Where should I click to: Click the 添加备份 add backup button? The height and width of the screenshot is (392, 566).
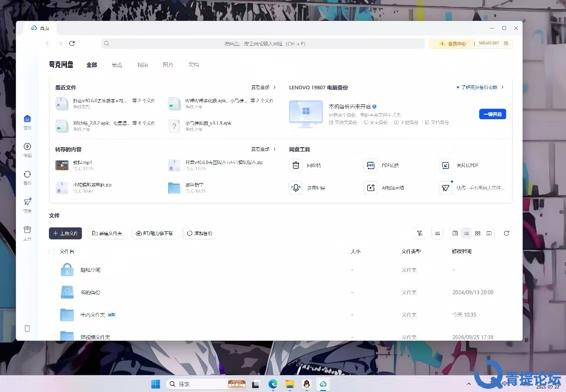click(200, 233)
